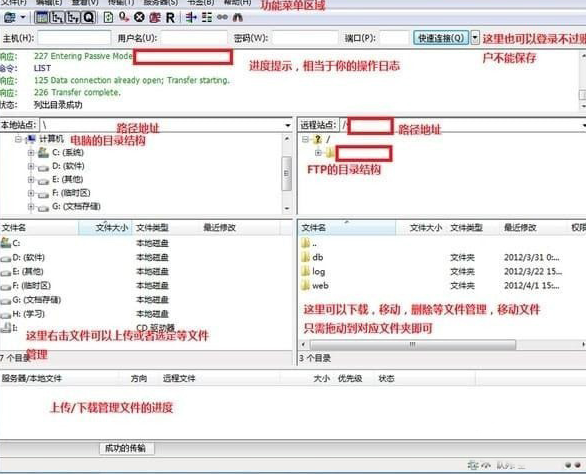Expand the G: (文档存储) drive node
This screenshot has height=475, width=586.
tap(31, 207)
